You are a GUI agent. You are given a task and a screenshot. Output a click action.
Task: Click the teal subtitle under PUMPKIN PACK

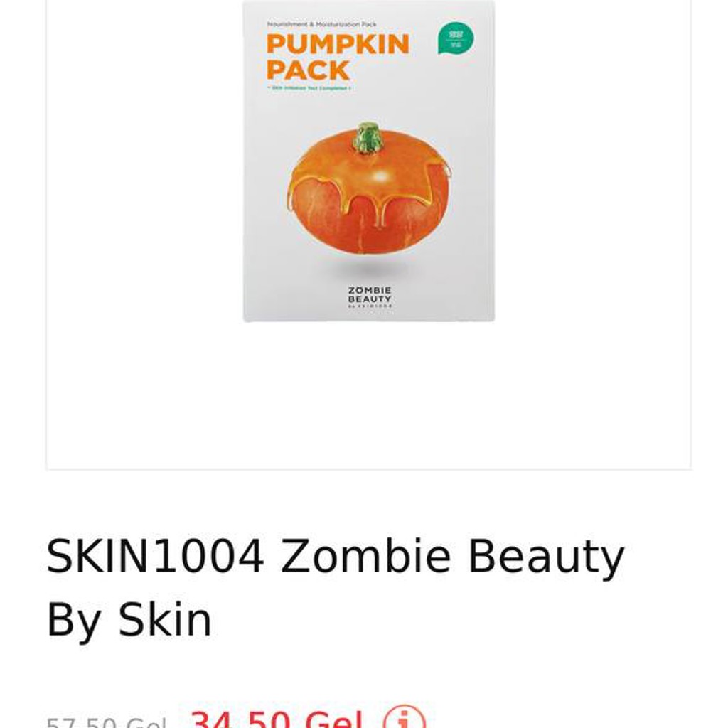pos(309,87)
